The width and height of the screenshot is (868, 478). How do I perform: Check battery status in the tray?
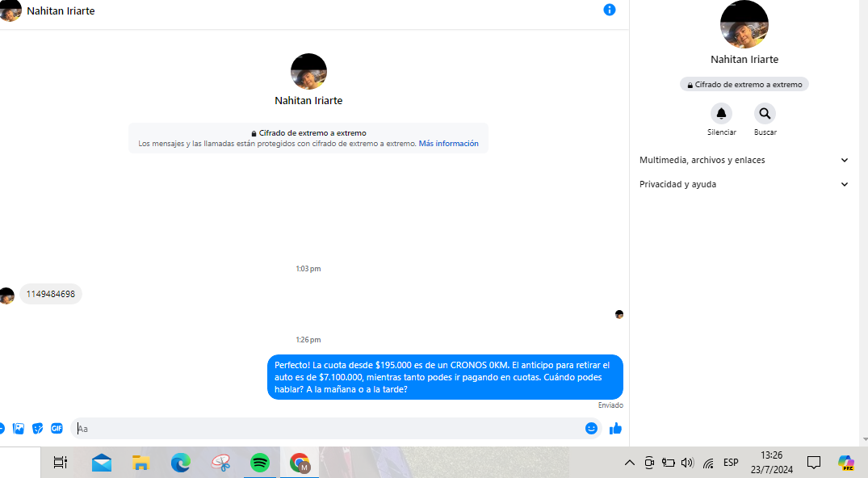669,463
